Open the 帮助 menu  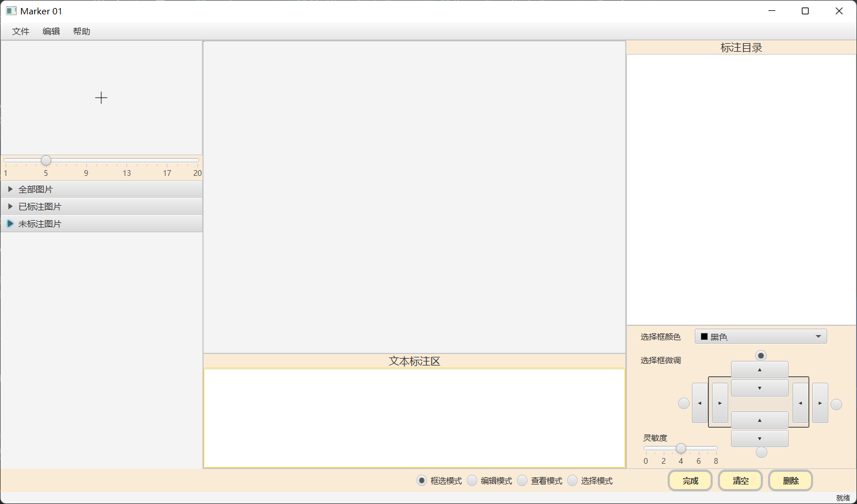[82, 32]
